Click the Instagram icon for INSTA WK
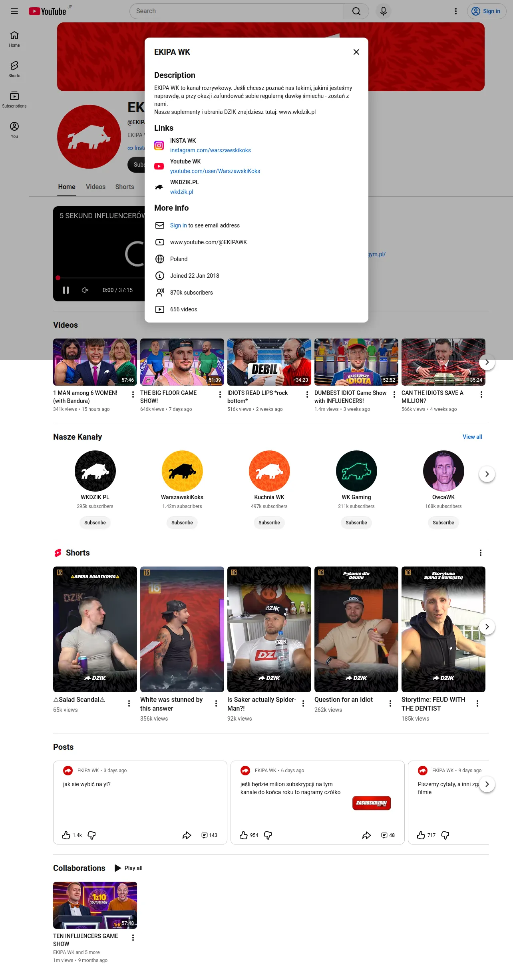Image resolution: width=513 pixels, height=980 pixels. (x=159, y=145)
